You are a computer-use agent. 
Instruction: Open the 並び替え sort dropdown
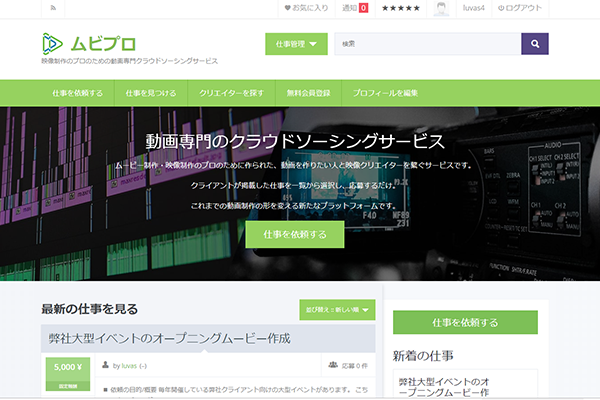337,309
